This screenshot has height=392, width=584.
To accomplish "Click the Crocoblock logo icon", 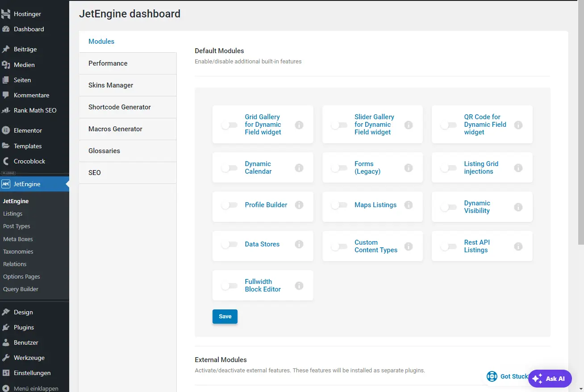I will coord(6,161).
